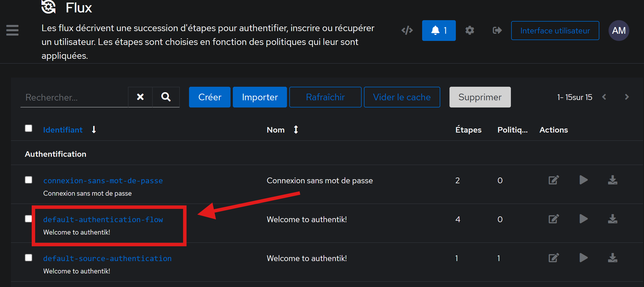Toggle the select-all header checkbox
This screenshot has height=287, width=644.
29,128
